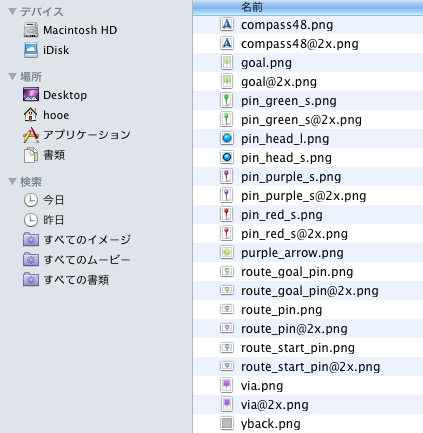This screenshot has width=423, height=433.
Task: Click the compass48.png file icon
Action: click(227, 25)
